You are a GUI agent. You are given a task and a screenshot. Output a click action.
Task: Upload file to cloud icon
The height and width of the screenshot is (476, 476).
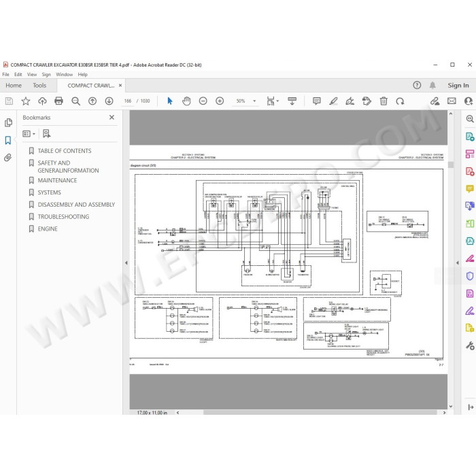pyautogui.click(x=42, y=101)
